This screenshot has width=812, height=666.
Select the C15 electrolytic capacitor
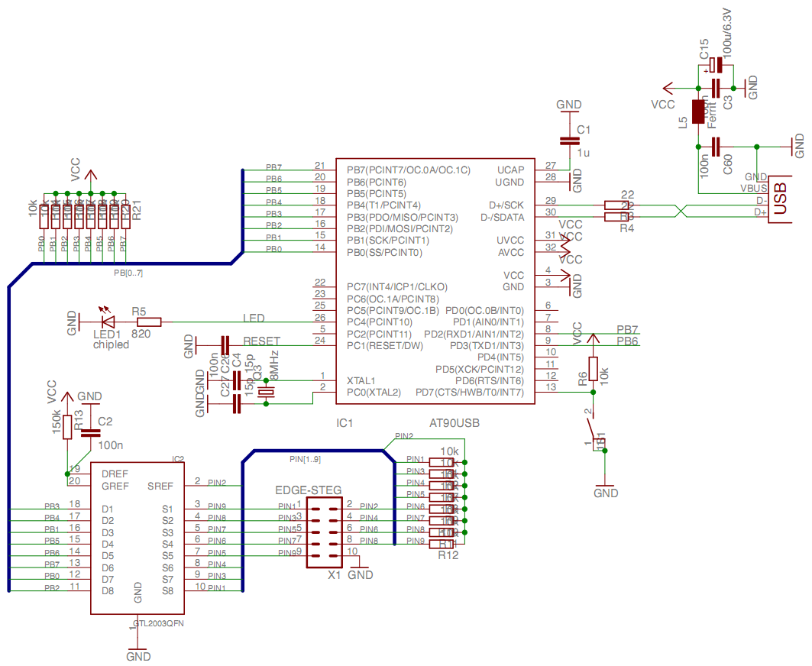click(717, 66)
